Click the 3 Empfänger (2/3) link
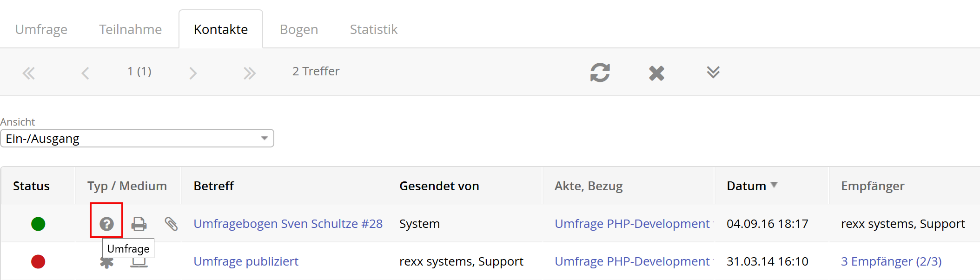 point(891,261)
